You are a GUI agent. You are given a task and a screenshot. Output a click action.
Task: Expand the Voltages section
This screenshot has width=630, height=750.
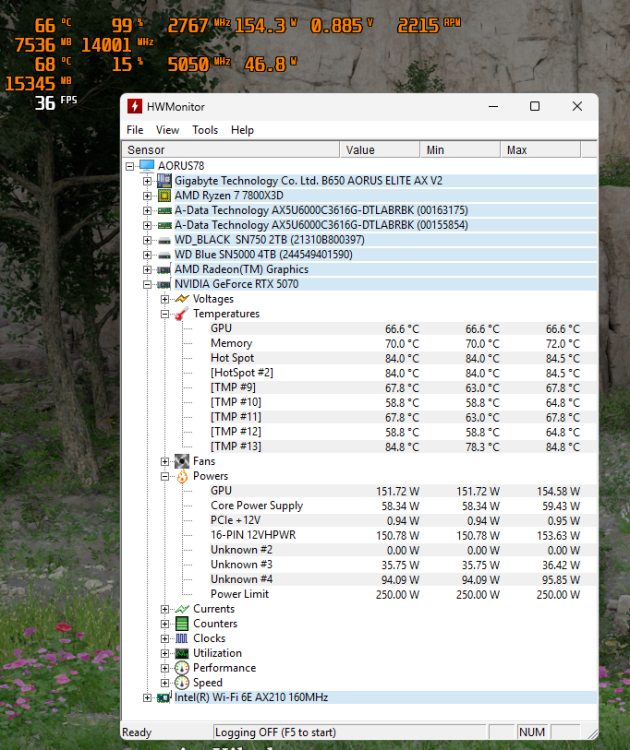165,299
